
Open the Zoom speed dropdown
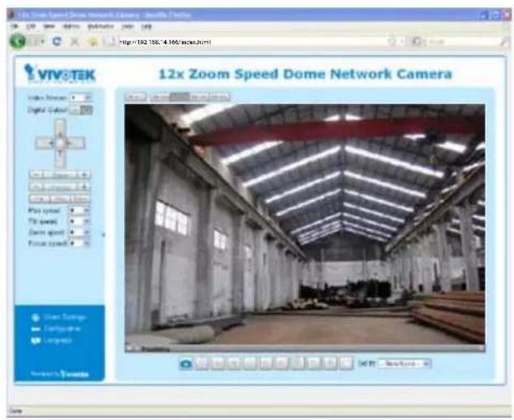(x=79, y=233)
